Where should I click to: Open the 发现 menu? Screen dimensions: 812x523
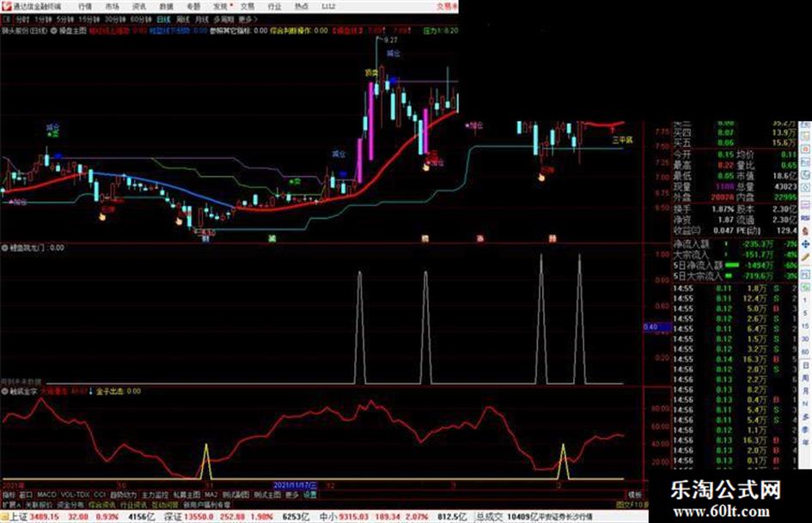coord(221,7)
